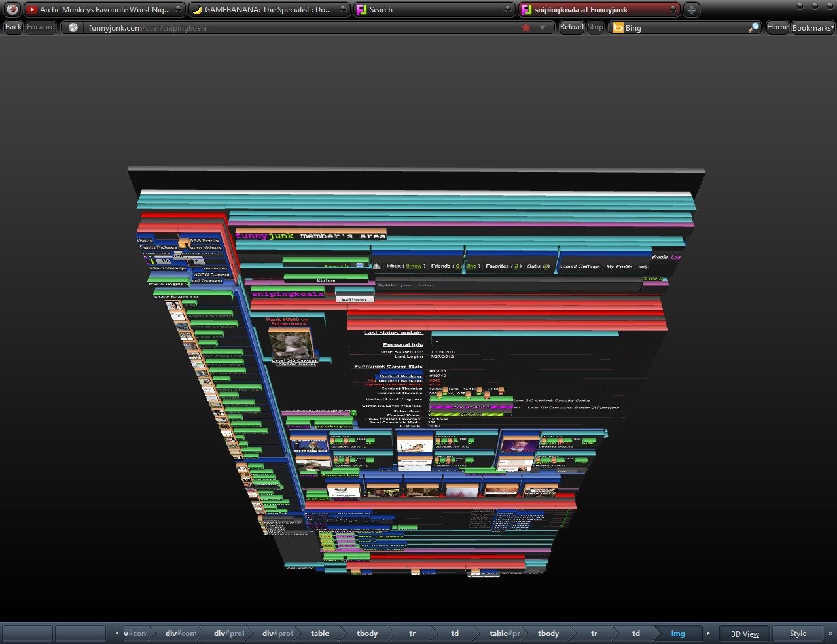Toggle the Style panel button
Screen dimensions: 837x644
click(798, 634)
